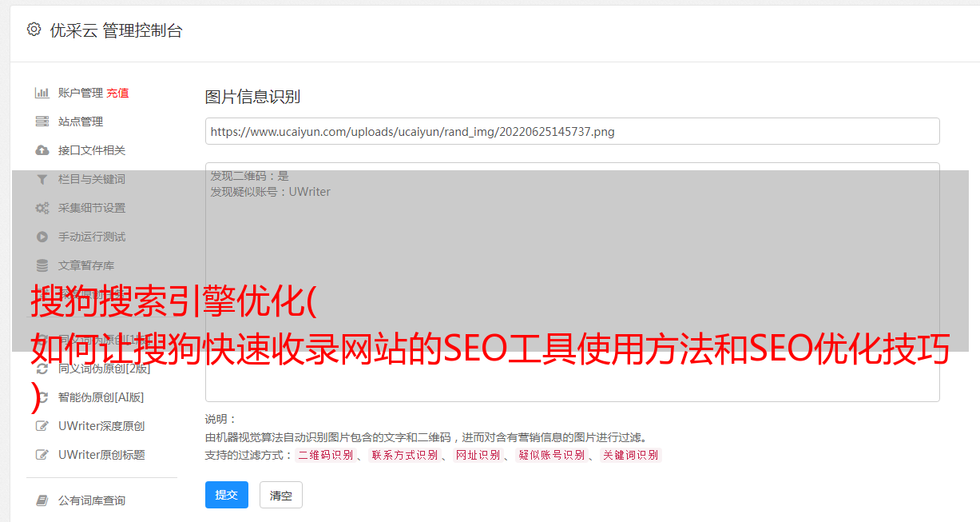
Task: Open 账户管理 via its bar chart icon
Action: (42, 93)
